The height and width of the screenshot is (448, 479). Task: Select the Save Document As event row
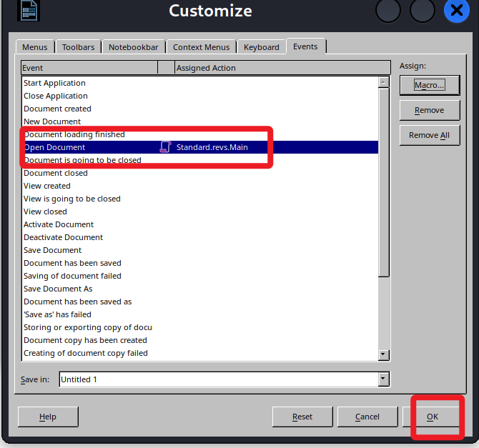[x=58, y=289]
